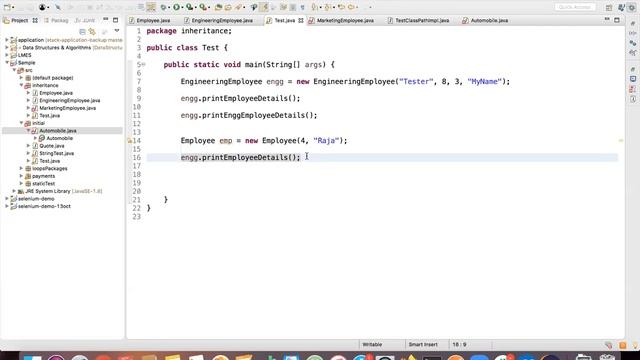Click line number 11 in the gutter

(x=136, y=116)
